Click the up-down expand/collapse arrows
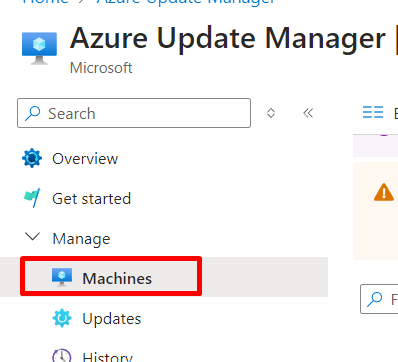This screenshot has height=362, width=398. pos(271,113)
